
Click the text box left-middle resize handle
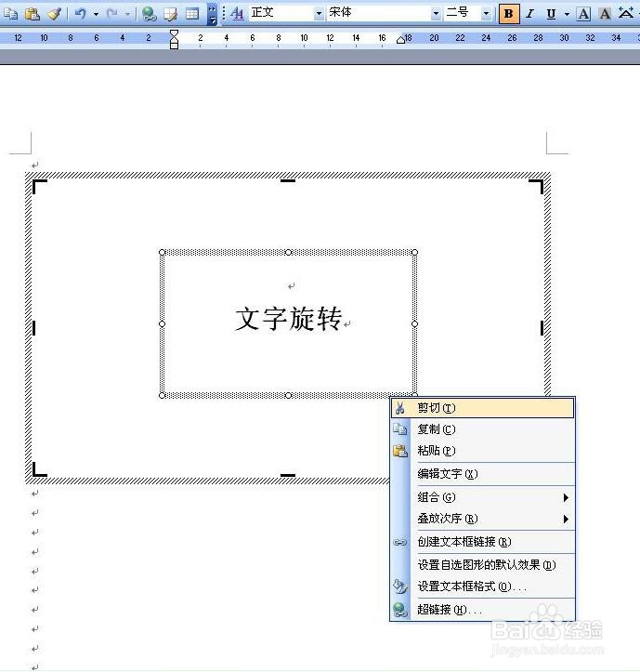pyautogui.click(x=162, y=324)
